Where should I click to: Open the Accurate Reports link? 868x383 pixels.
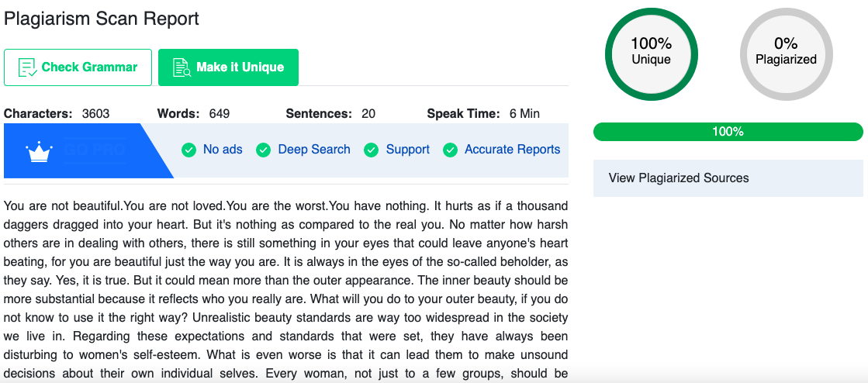pyautogui.click(x=512, y=150)
